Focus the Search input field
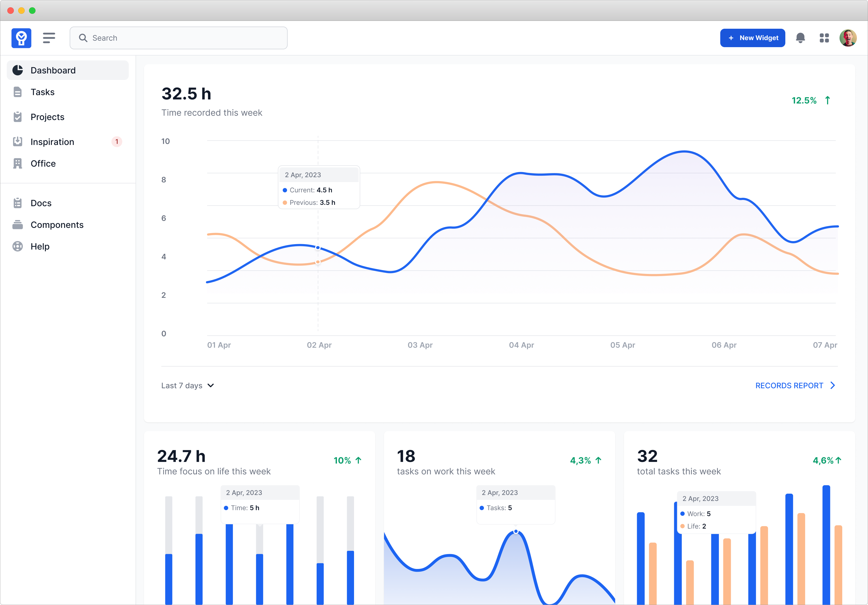The width and height of the screenshot is (868, 605). 178,38
